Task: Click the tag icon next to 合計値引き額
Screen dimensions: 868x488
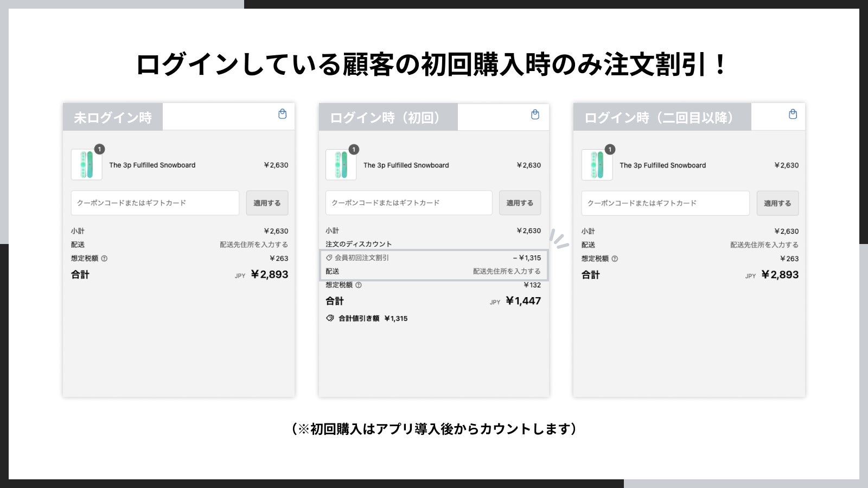Action: [x=330, y=318]
